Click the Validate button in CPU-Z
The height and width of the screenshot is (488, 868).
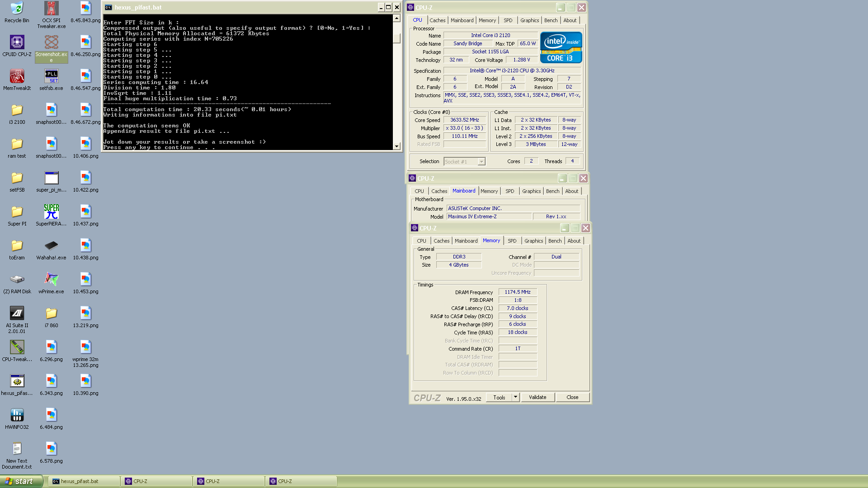point(538,397)
